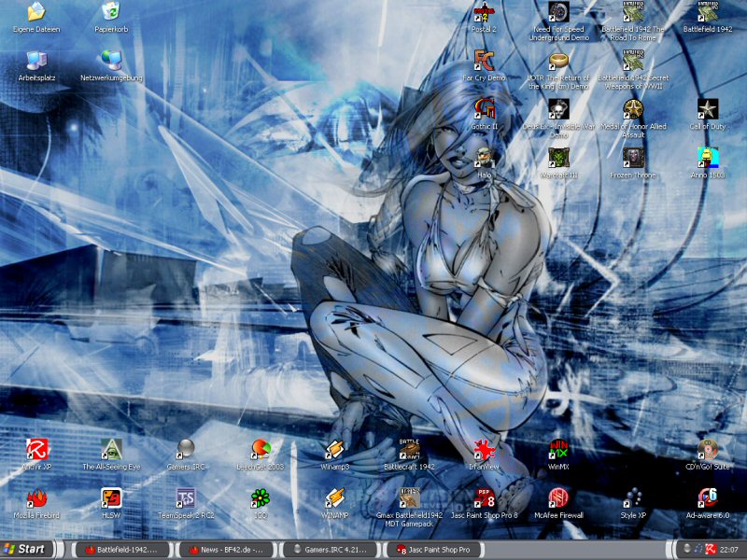Open the WINAMP shortcut
Viewport: 747px width, 560px height.
[334, 498]
